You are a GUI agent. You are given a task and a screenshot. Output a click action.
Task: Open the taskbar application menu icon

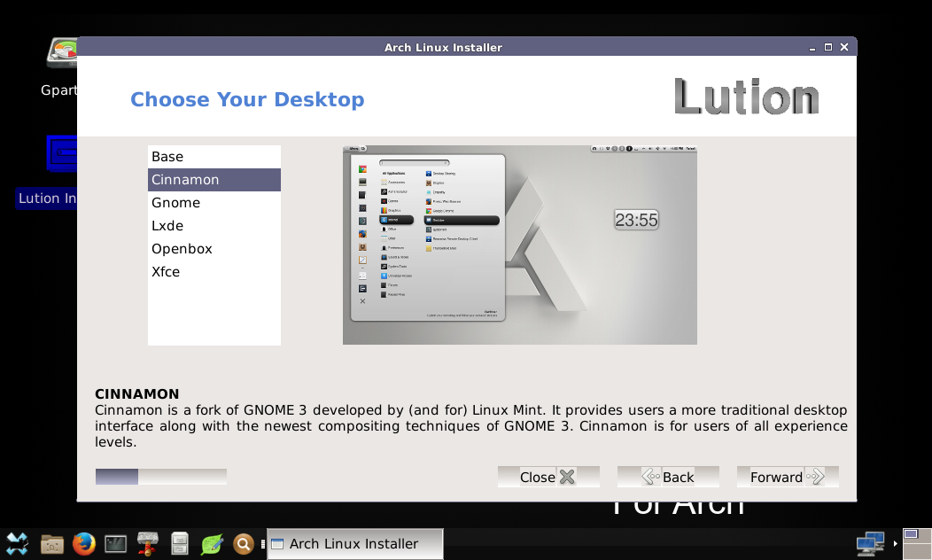coord(17,543)
